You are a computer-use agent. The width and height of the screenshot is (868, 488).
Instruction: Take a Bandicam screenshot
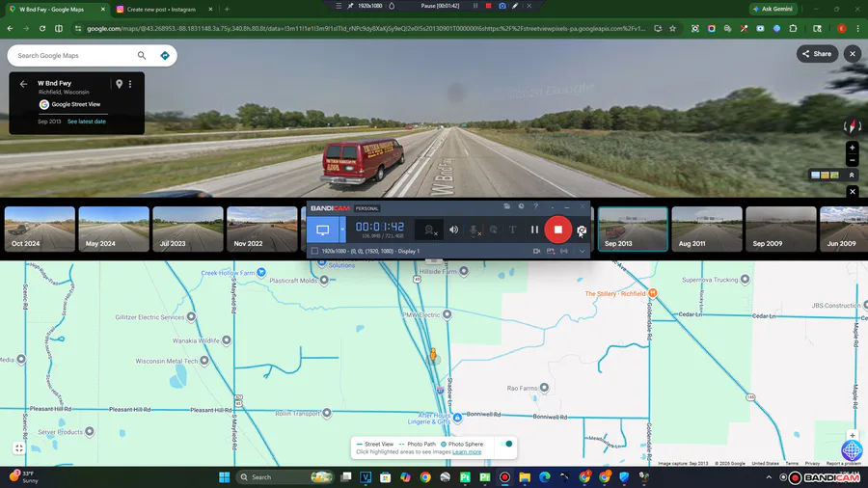(x=582, y=230)
